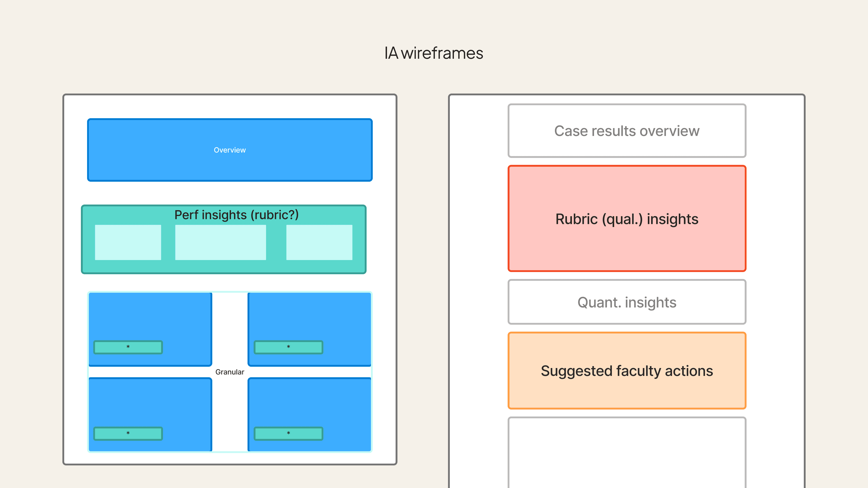
Task: Click the asterisk pill in top-right granular card
Action: click(x=288, y=347)
